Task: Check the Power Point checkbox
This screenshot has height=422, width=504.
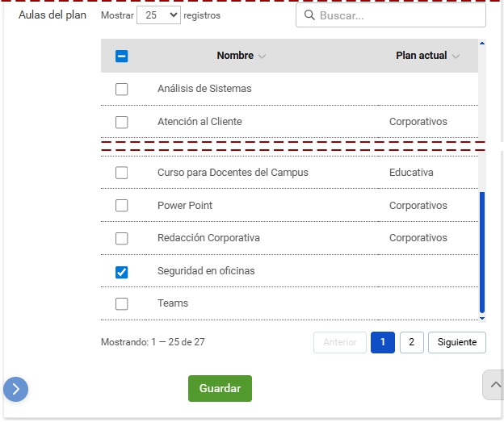Action: 122,206
